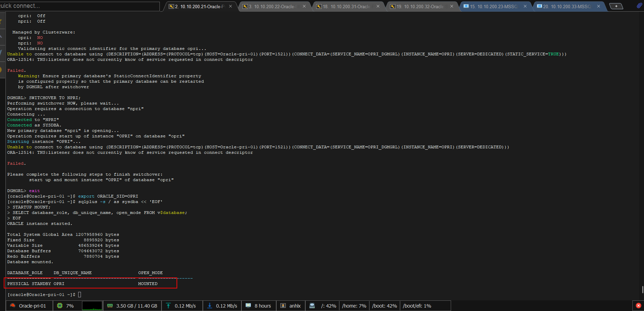Click the uptime monitor icon
Viewport: 644px width, 311px height.
point(248,306)
